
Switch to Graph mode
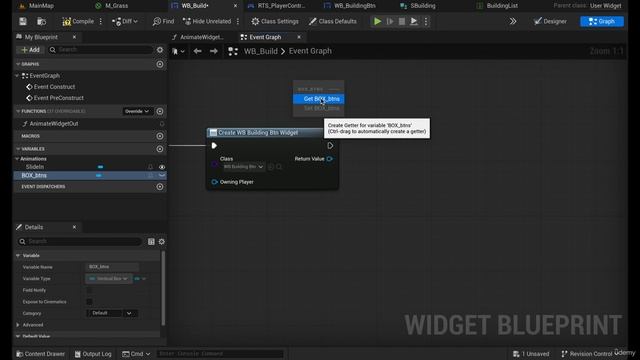(x=602, y=21)
